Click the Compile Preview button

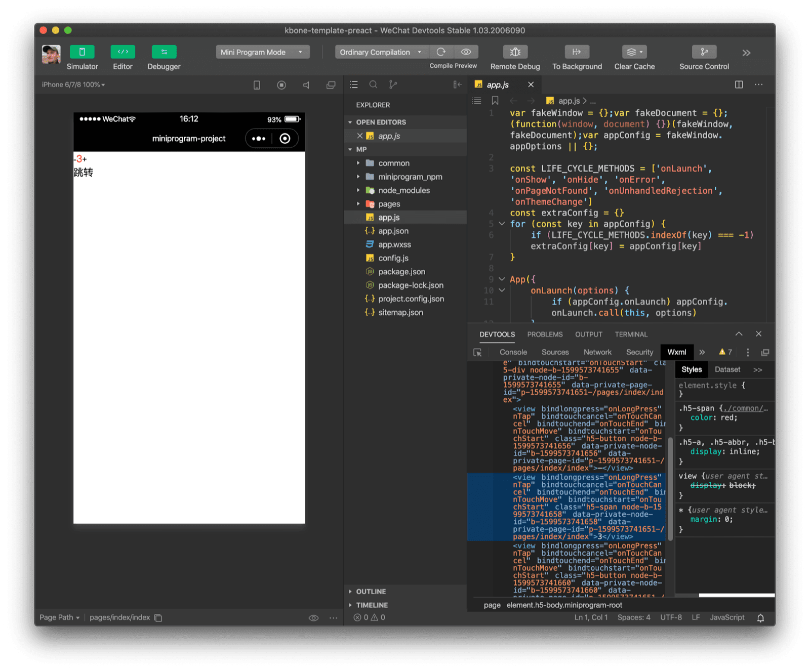(x=453, y=65)
